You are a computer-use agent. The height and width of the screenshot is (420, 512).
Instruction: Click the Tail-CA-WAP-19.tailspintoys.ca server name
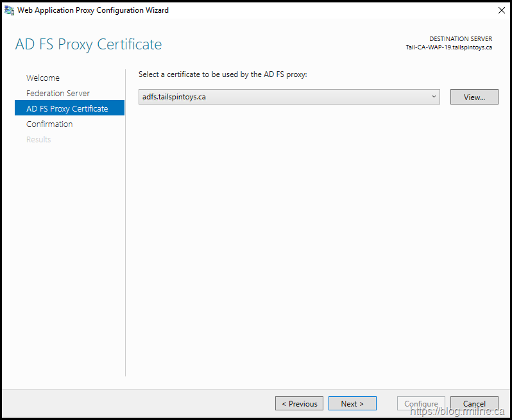tap(448, 47)
